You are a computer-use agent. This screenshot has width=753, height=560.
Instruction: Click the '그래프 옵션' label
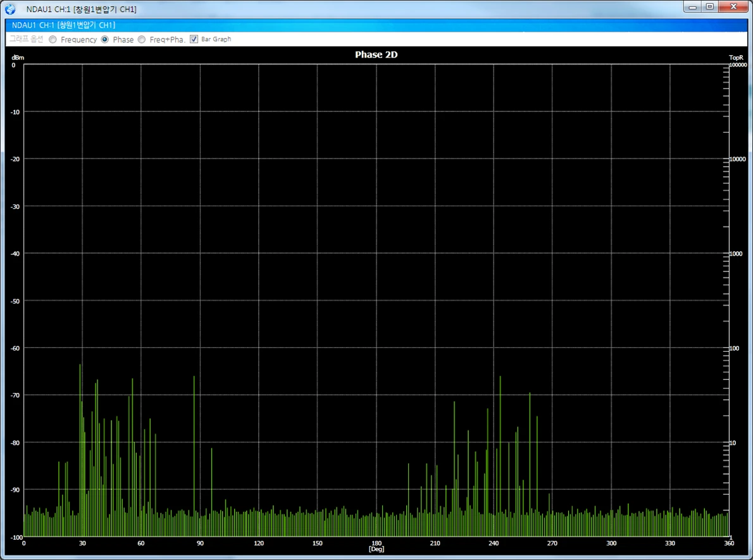coord(27,39)
